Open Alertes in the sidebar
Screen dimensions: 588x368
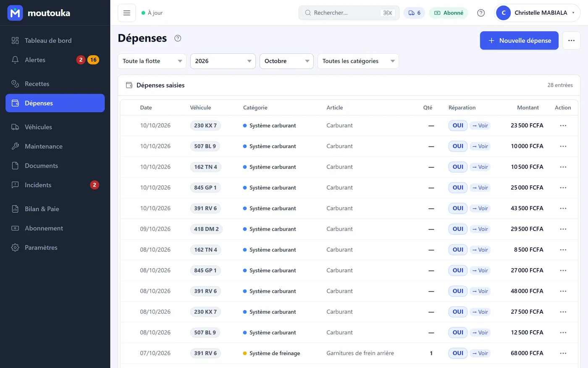tap(55, 60)
